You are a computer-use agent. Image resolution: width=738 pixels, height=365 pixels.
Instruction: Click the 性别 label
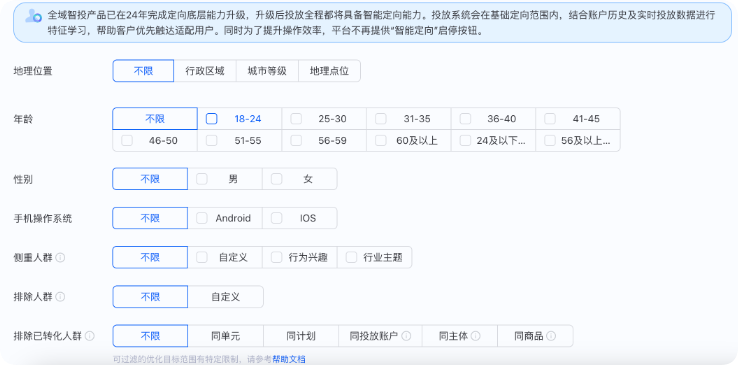click(x=23, y=179)
